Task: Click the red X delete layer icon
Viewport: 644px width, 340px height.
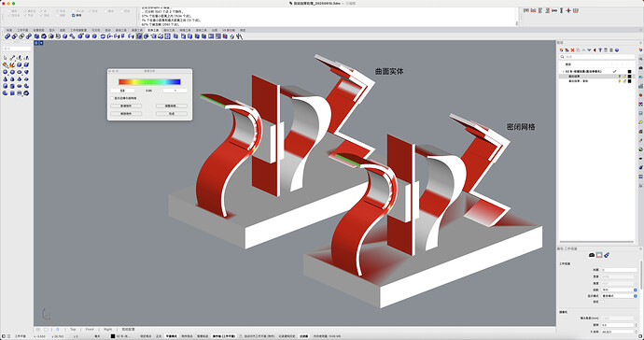Action: [572, 50]
